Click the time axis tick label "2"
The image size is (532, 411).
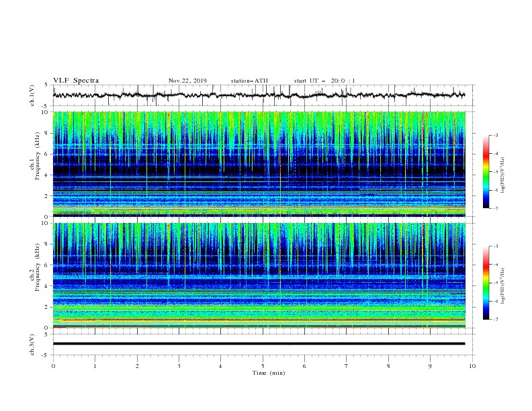(137, 366)
